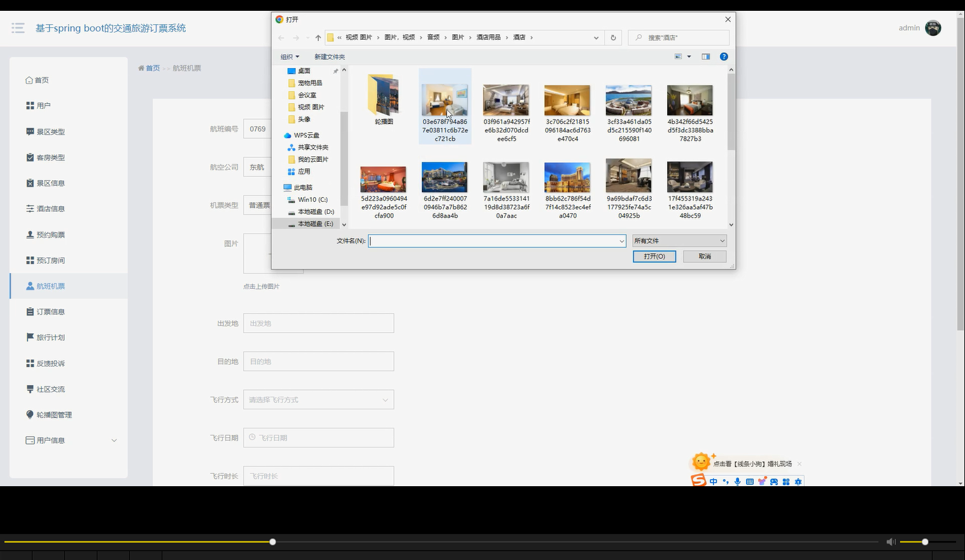The image size is (965, 560).
Task: Click the 用户 grid icon in the sidebar
Action: coord(30,106)
